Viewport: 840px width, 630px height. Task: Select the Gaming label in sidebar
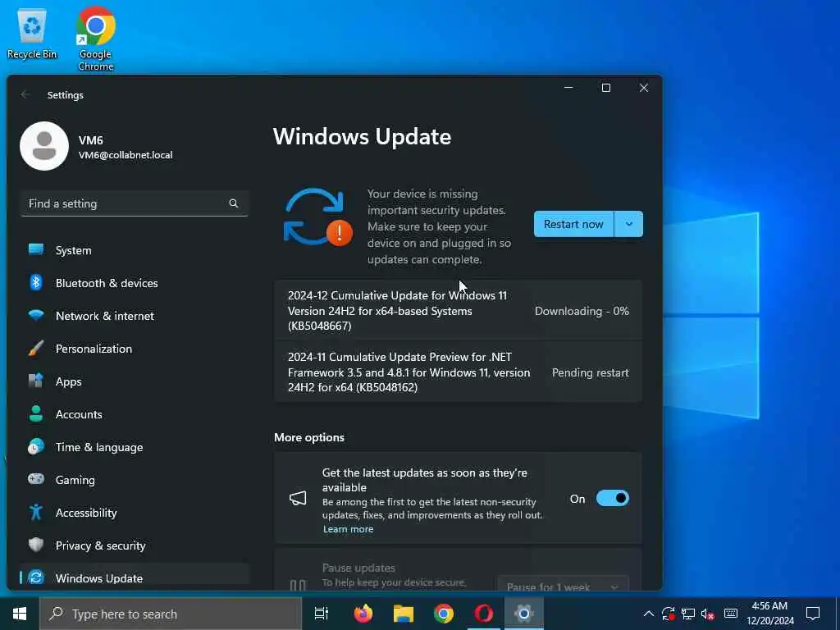click(75, 480)
